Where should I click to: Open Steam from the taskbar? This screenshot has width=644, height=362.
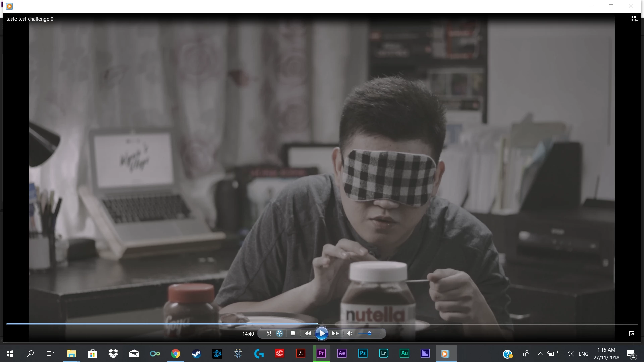pyautogui.click(x=196, y=354)
